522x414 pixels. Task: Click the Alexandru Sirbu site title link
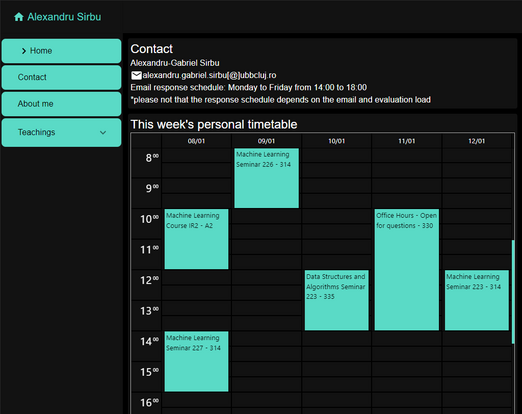64,17
